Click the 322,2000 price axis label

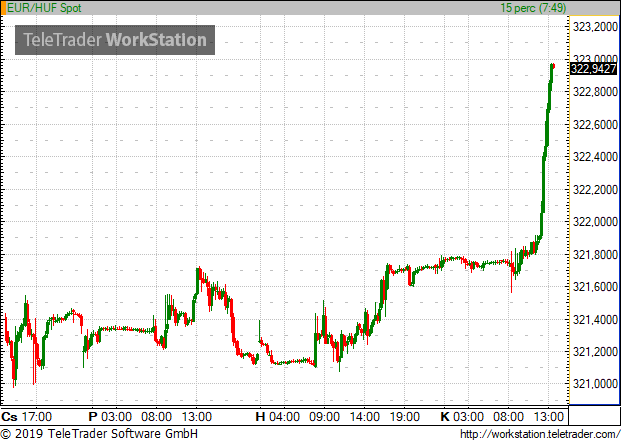(x=595, y=190)
